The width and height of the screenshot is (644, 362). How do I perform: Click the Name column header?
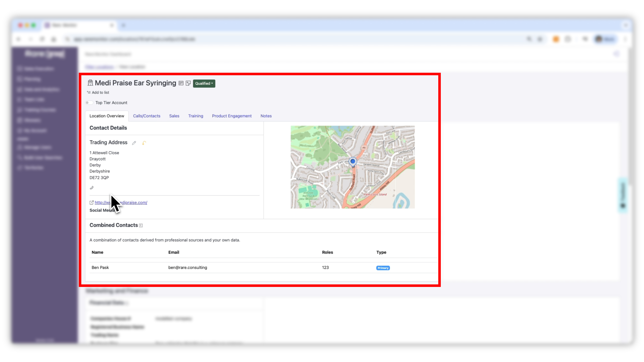97,252
